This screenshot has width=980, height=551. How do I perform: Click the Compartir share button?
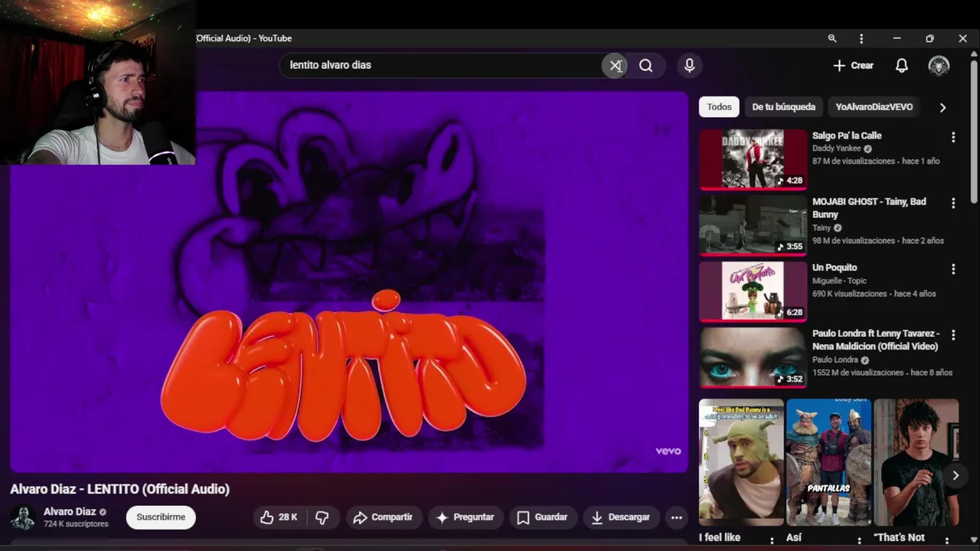383,517
